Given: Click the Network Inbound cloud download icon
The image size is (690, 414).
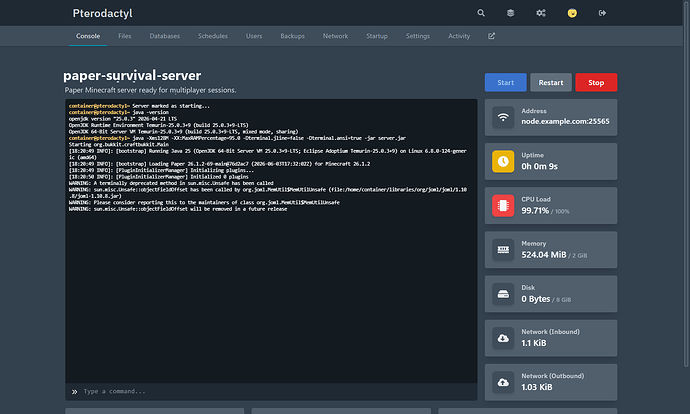Looking at the screenshot, I should [503, 338].
